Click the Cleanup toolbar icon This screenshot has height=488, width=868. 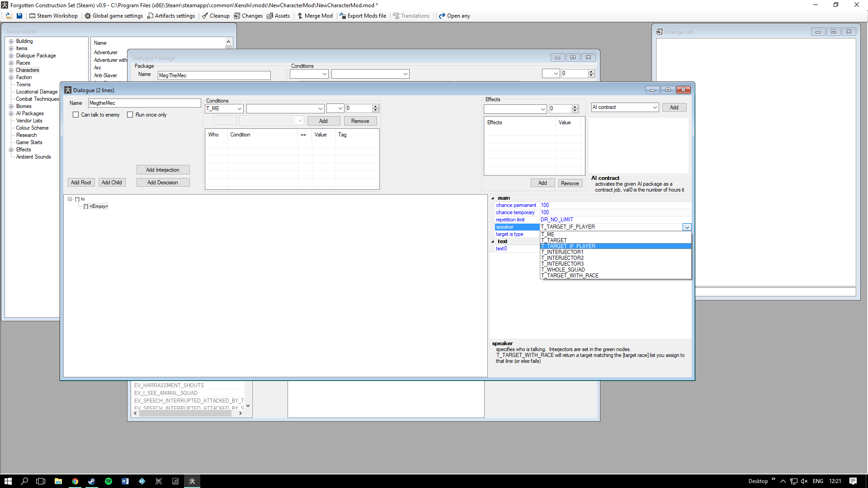(216, 16)
